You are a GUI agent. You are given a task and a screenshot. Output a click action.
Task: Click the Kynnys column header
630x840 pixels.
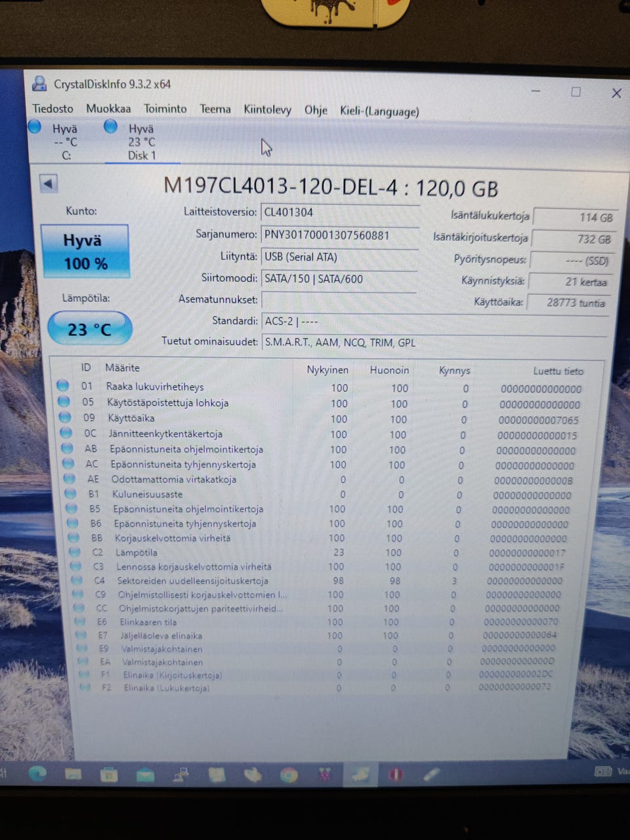pos(454,371)
